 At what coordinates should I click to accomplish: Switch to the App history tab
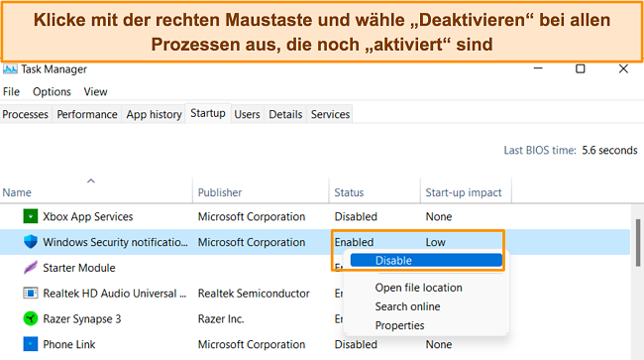pyautogui.click(x=154, y=114)
